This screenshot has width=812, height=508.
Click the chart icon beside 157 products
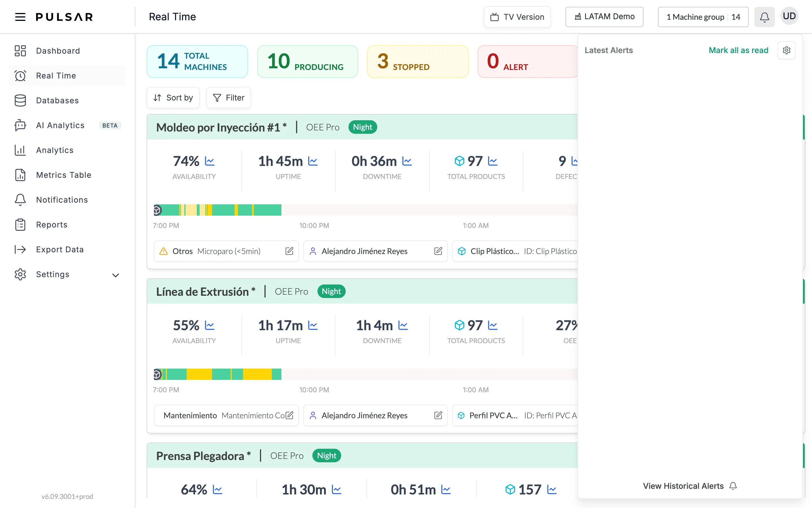pyautogui.click(x=551, y=490)
